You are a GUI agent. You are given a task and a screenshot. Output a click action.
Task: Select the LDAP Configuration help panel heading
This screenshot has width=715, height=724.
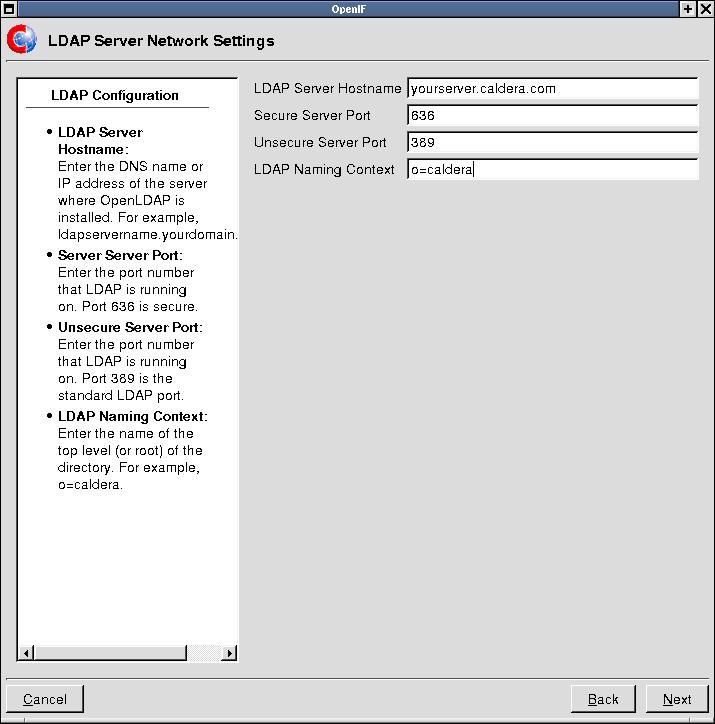[115, 96]
